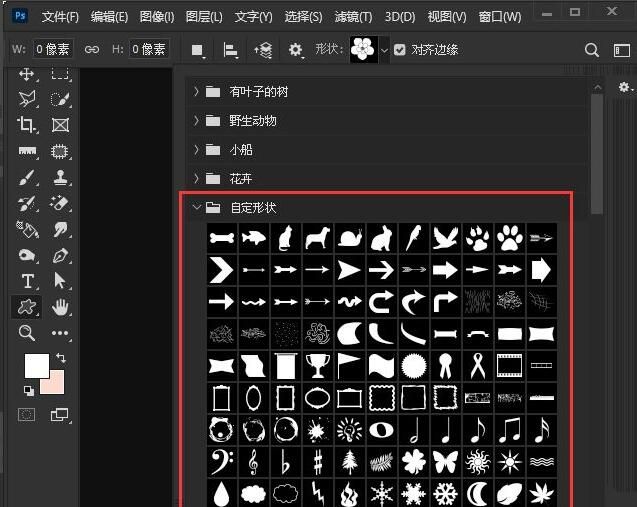637x507 pixels.
Task: Open the 滤镜(T) menu
Action: point(352,17)
